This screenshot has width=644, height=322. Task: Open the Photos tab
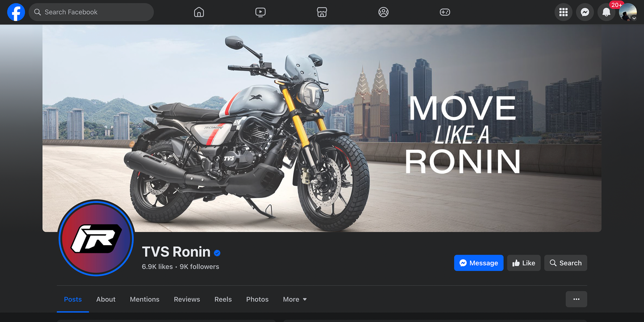[257, 299]
